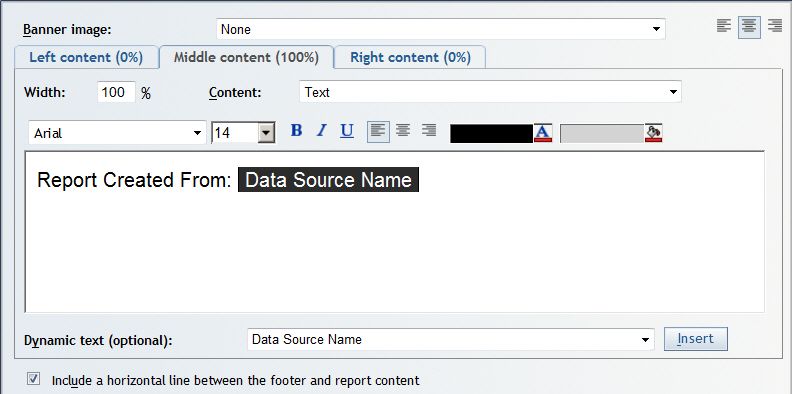792x394 pixels.
Task: Align banner image to the left
Action: [x=724, y=26]
